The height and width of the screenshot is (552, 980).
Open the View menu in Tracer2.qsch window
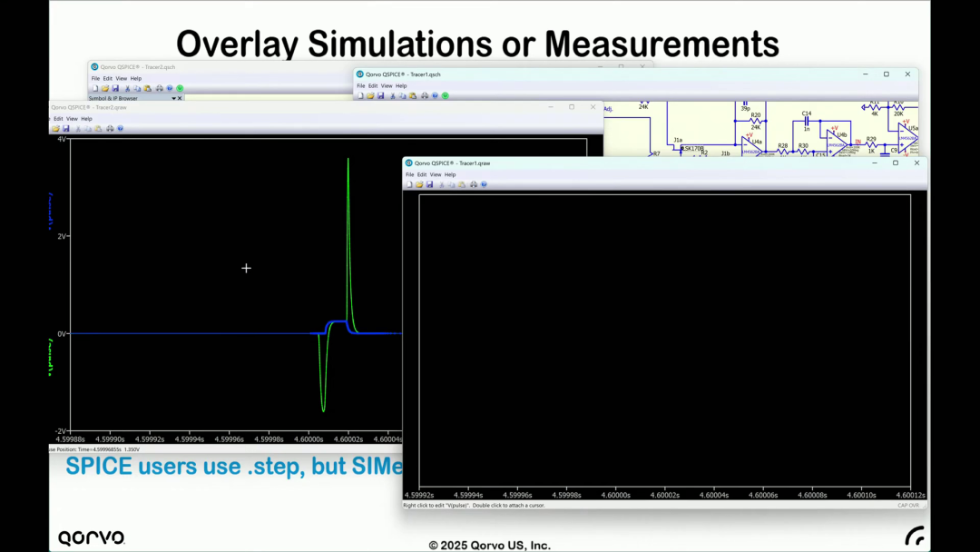click(122, 79)
